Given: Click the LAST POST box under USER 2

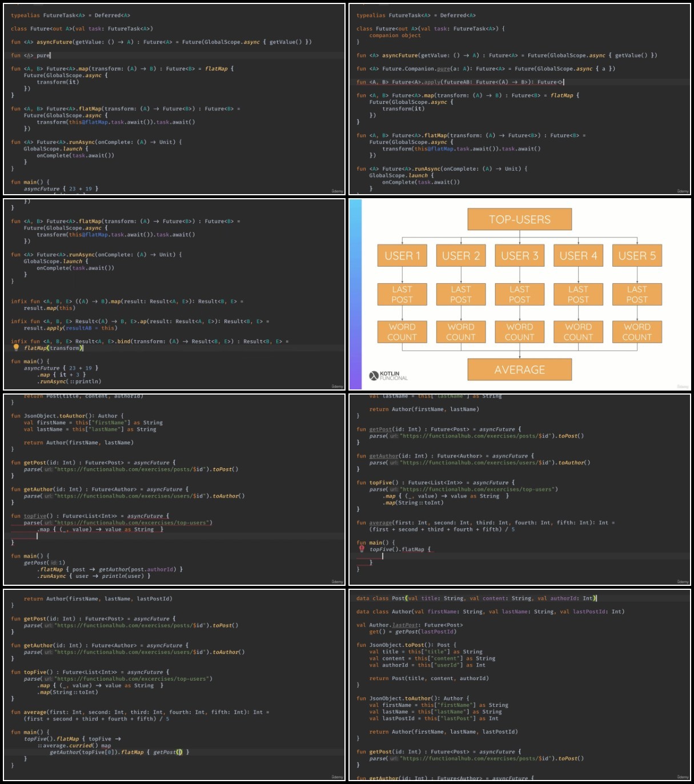Looking at the screenshot, I should 461,294.
